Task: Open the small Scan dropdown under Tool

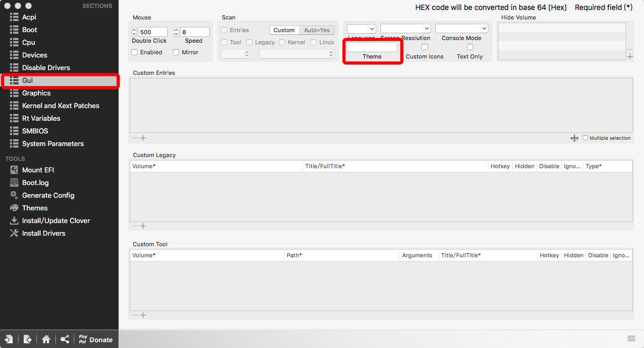Action: point(236,54)
